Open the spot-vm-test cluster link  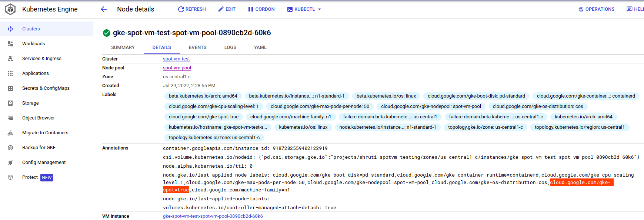point(176,59)
